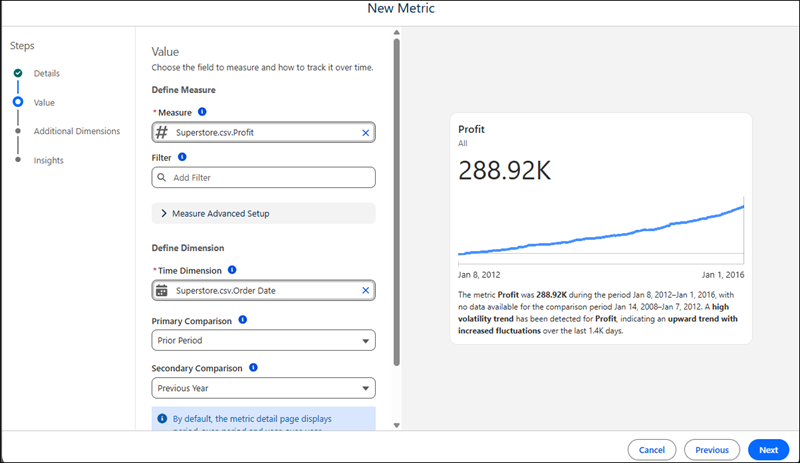Open the Primary Comparison dropdown
Viewport: 800px width, 464px height.
click(263, 340)
